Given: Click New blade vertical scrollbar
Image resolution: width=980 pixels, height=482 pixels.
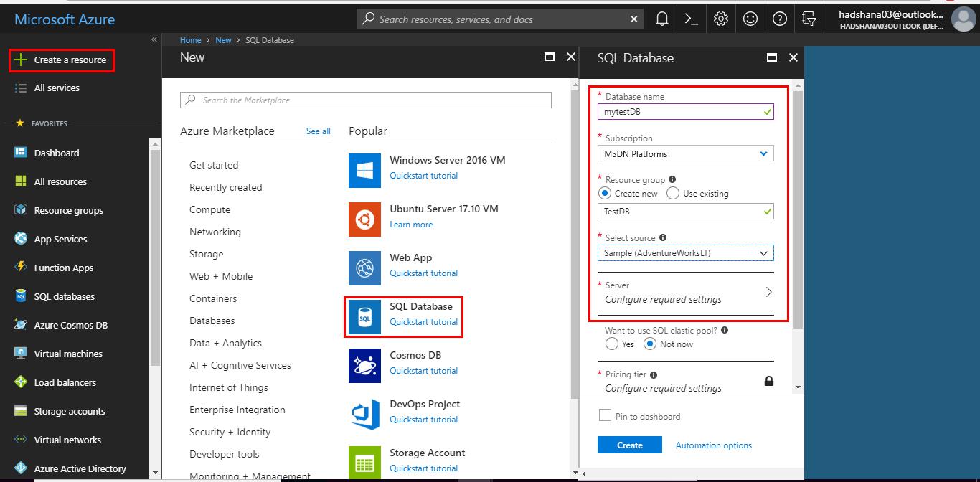Looking at the screenshot, I should (573, 244).
